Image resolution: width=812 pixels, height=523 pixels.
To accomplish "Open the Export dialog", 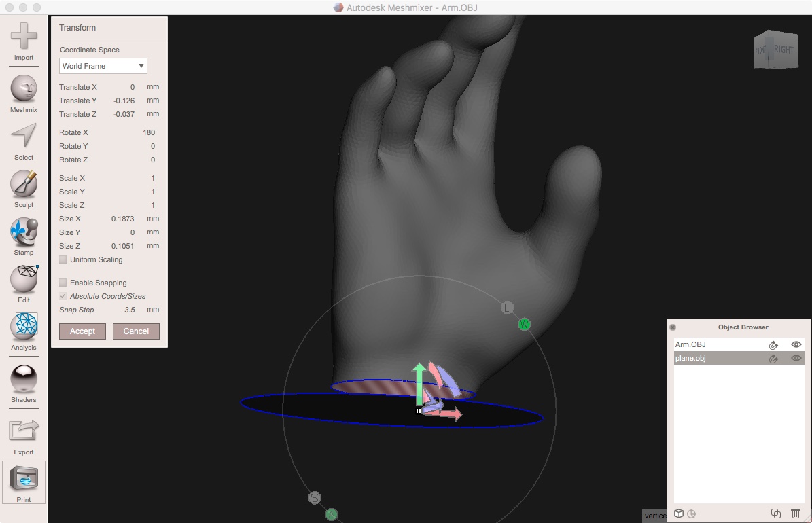I will coord(24,437).
